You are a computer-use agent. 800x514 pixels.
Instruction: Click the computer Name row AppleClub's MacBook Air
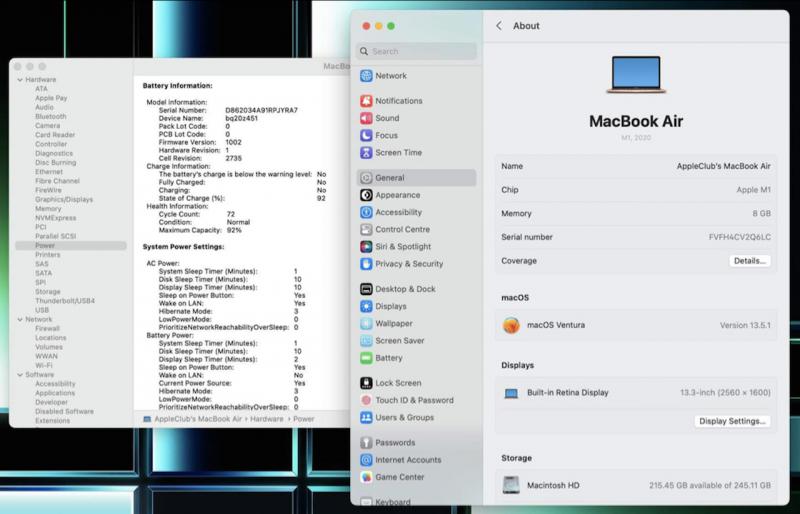[636, 166]
